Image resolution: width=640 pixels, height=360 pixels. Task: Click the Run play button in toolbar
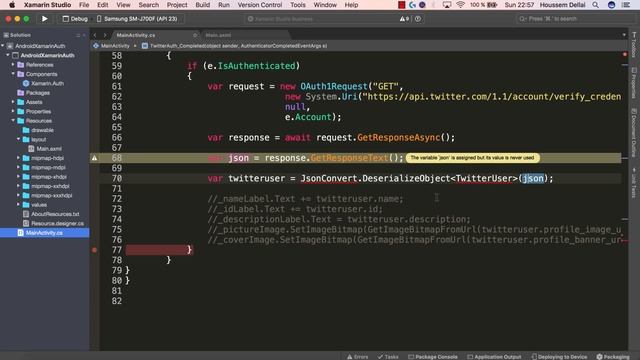44,19
